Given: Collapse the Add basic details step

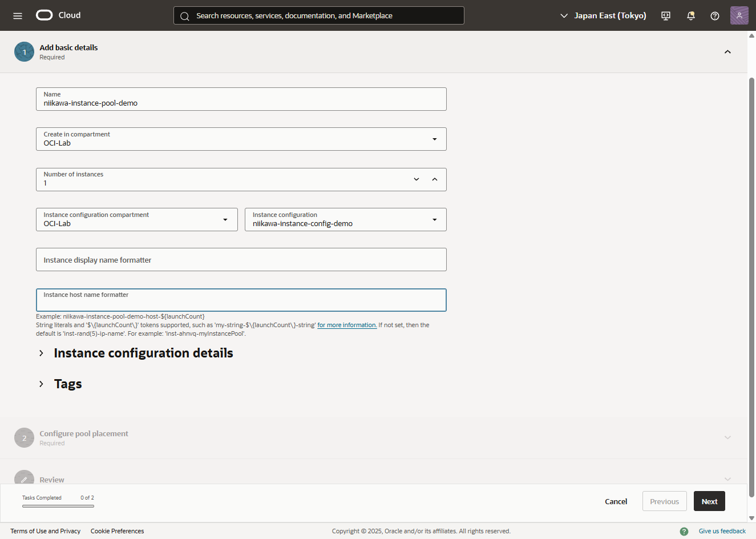Looking at the screenshot, I should click(x=727, y=52).
